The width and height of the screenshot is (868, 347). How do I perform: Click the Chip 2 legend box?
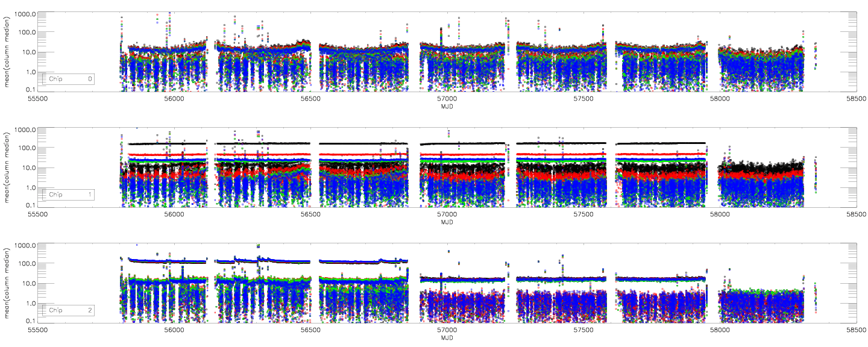(x=68, y=310)
